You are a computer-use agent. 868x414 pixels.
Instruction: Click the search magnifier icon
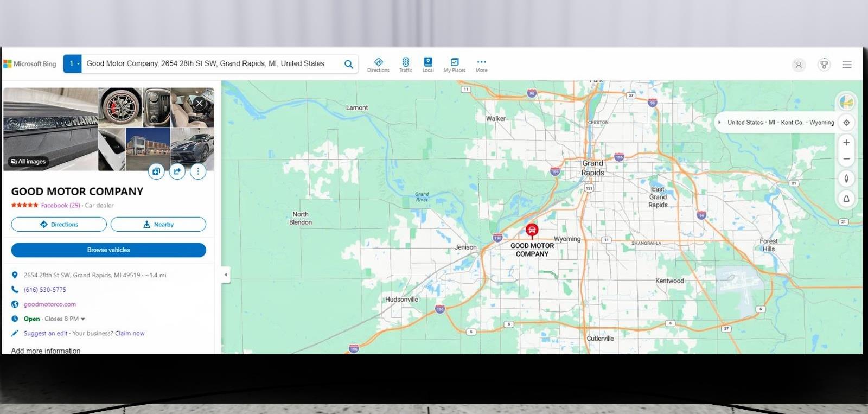(x=349, y=64)
